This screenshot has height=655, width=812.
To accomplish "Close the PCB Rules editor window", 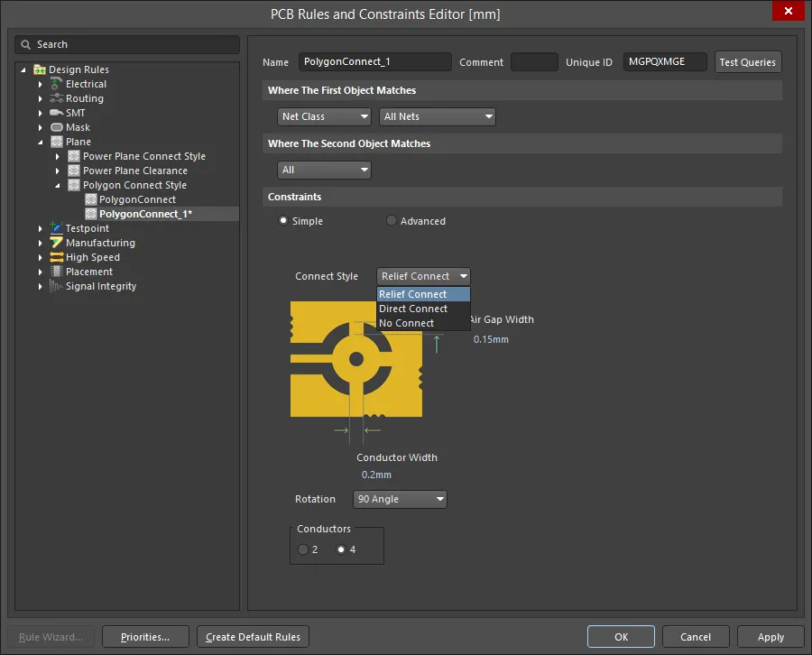I will tap(789, 10).
